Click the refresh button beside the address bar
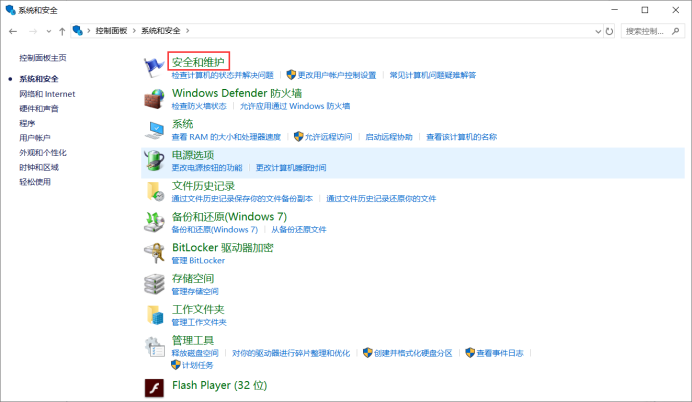692x402 pixels. tap(610, 31)
